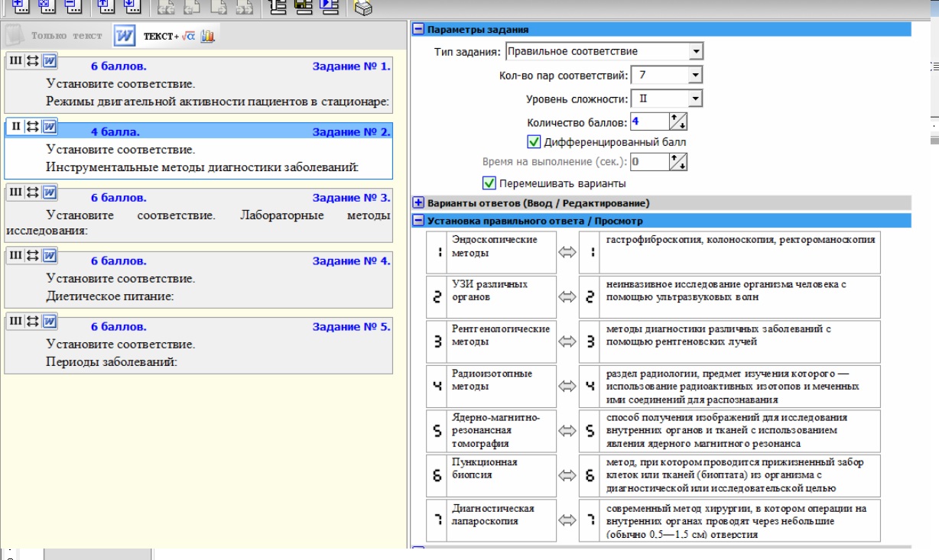Open the Кол-во пар соответствий dropdown
The height and width of the screenshot is (560, 939).
[694, 75]
